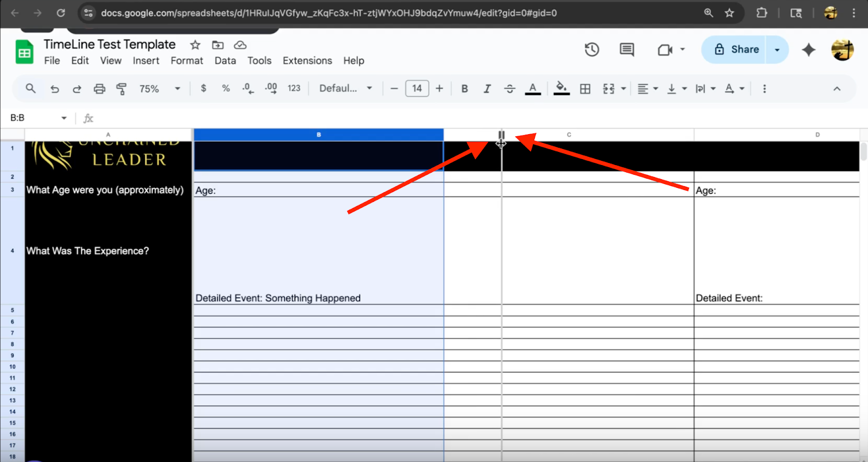Format as currency
This screenshot has width=868, height=462.
pos(203,88)
